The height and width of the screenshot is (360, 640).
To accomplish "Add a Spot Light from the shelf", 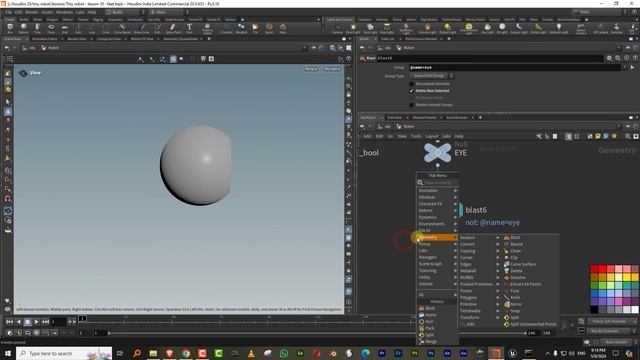I will (x=370, y=28).
